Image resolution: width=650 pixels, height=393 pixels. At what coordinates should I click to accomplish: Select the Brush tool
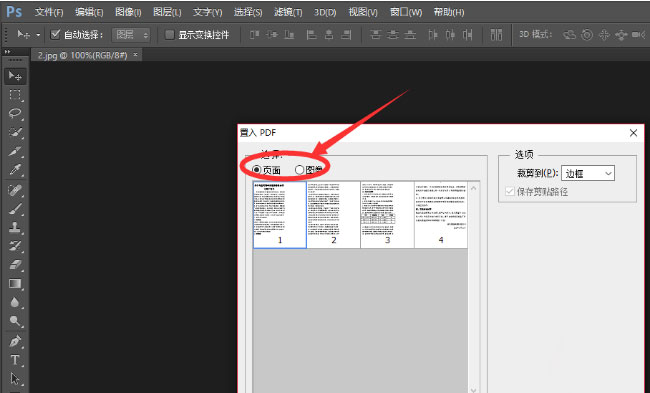pyautogui.click(x=15, y=209)
